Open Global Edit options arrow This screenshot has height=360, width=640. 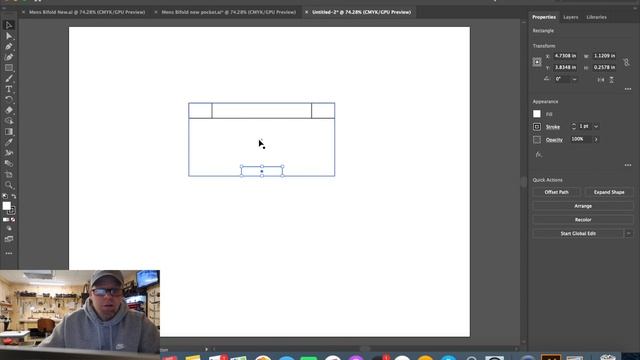(629, 233)
